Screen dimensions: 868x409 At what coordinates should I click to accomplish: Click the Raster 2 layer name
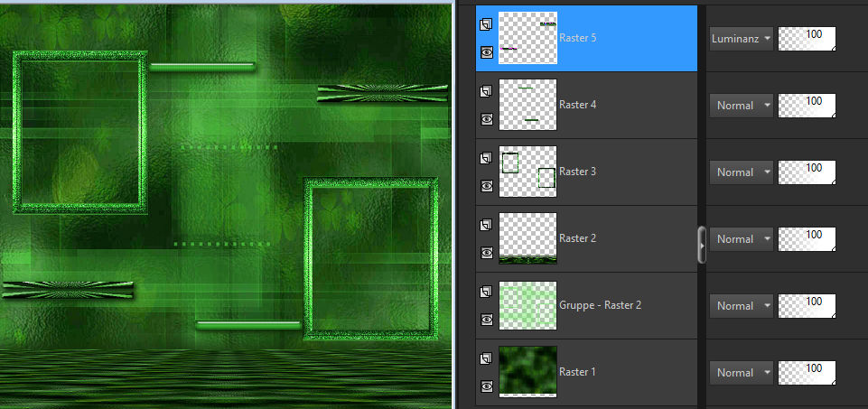[x=577, y=238]
